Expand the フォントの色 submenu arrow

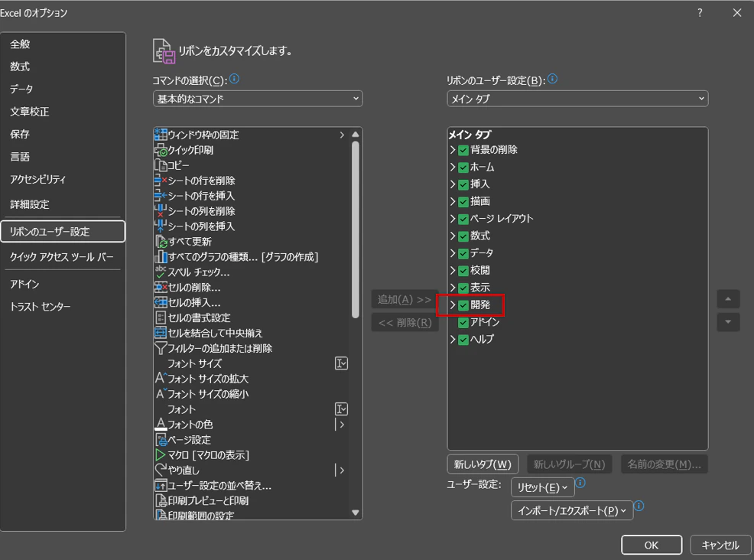tap(342, 425)
